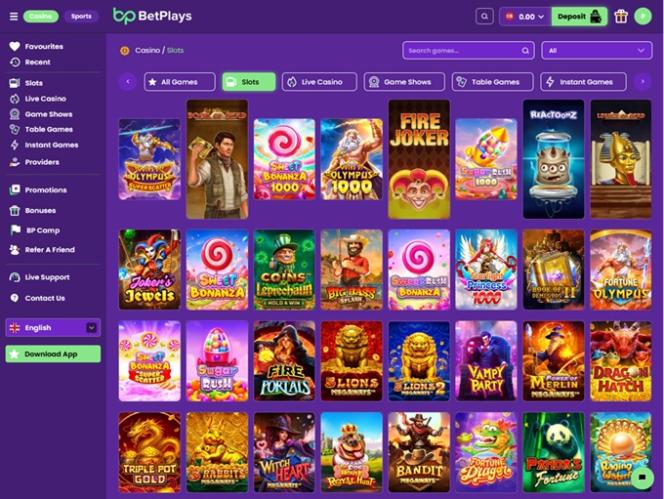Open the live chat bubble icon
Viewport: 664px width, 499px height.
(x=642, y=477)
